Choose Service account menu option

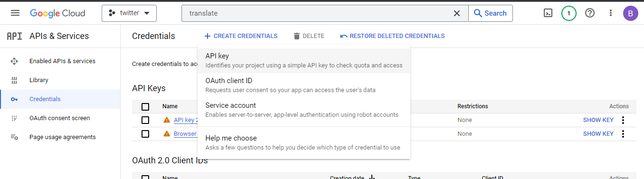click(304, 110)
